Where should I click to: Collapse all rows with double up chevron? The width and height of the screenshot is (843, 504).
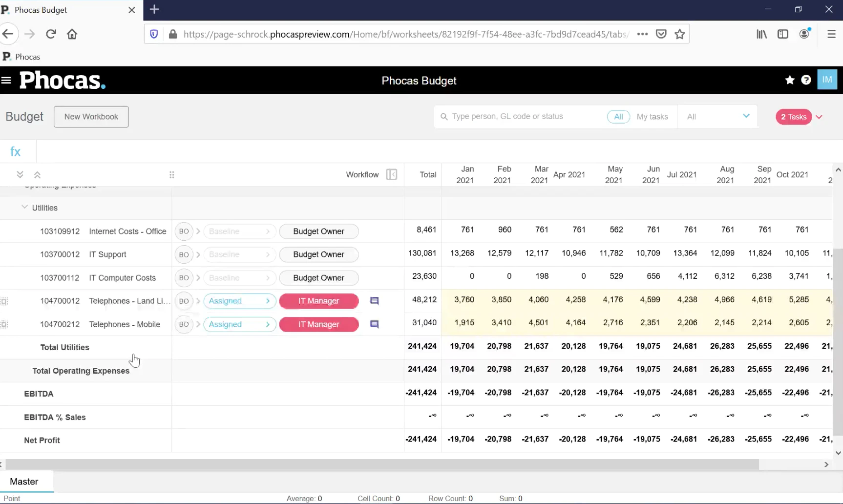coord(37,174)
